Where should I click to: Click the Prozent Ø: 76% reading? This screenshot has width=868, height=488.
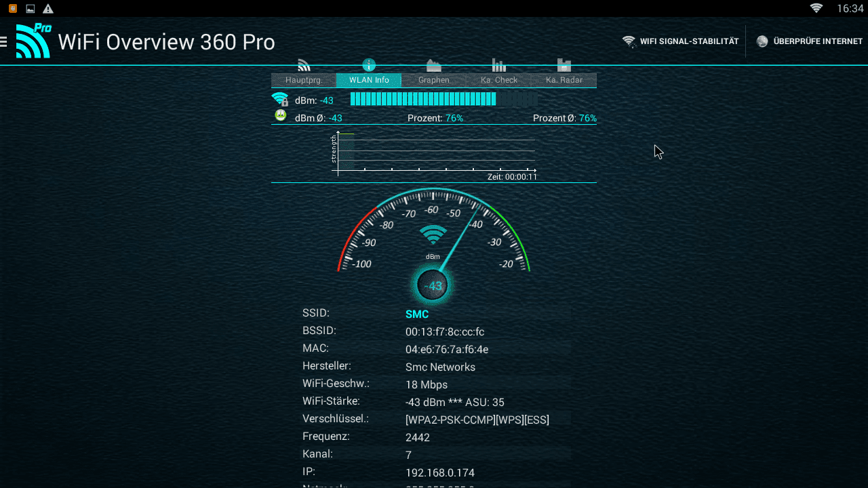click(565, 118)
